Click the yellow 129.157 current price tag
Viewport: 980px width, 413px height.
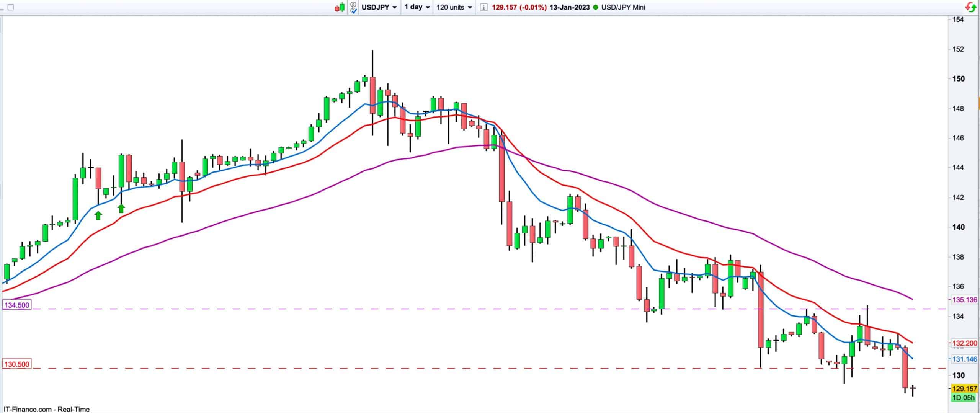[x=964, y=389]
